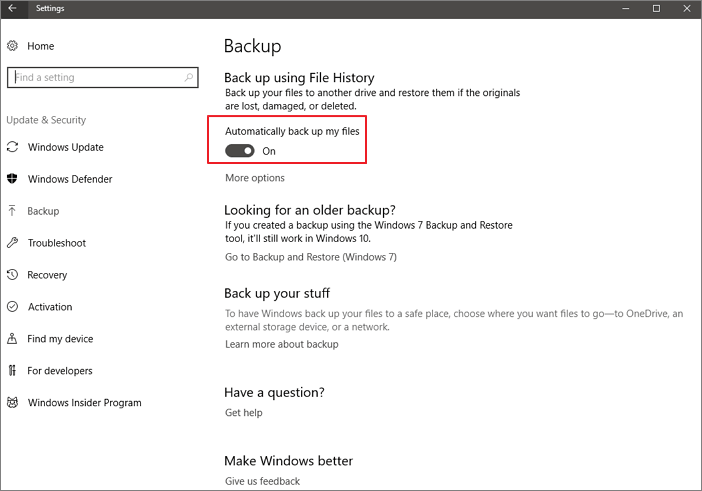Maximize the Settings window
The width and height of the screenshot is (702, 491).
coord(656,8)
